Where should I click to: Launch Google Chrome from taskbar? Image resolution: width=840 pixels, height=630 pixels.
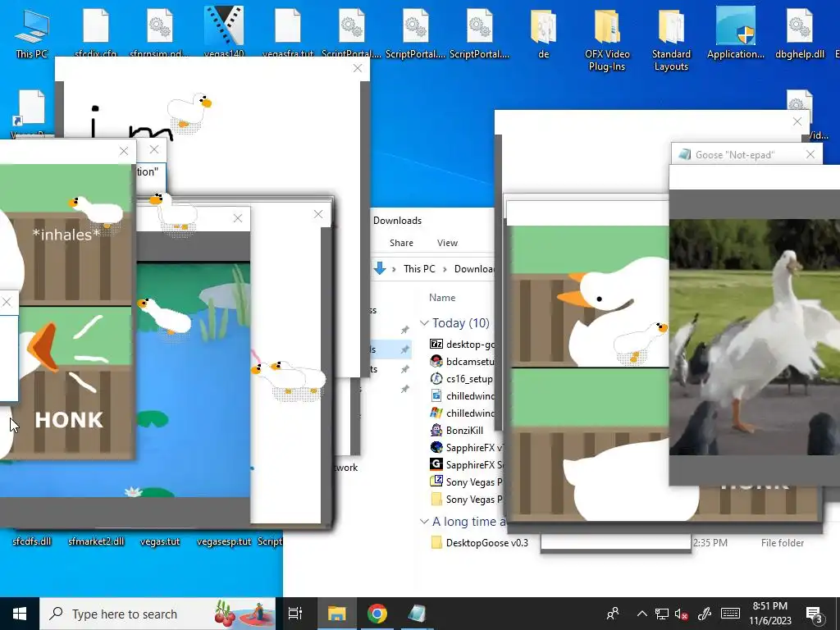[377, 614]
